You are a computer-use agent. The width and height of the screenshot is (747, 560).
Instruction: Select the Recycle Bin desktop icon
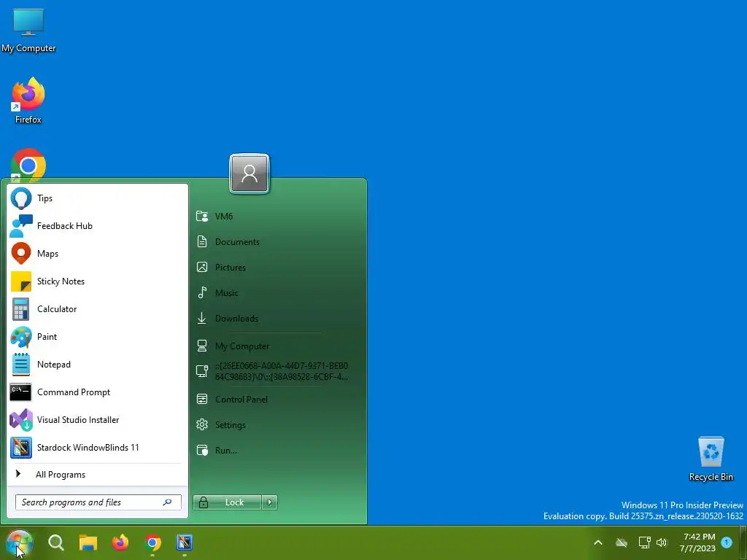(711, 459)
